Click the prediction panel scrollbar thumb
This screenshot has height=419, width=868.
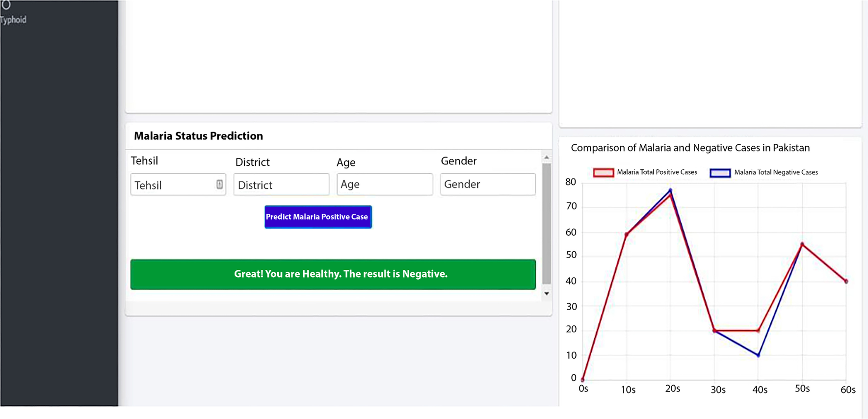coord(547,224)
